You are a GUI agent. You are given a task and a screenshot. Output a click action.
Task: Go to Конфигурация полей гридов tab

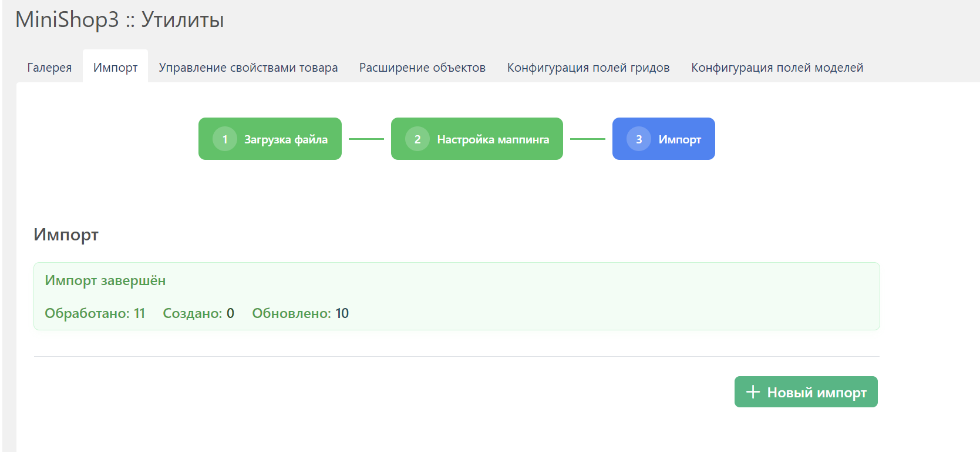point(588,68)
